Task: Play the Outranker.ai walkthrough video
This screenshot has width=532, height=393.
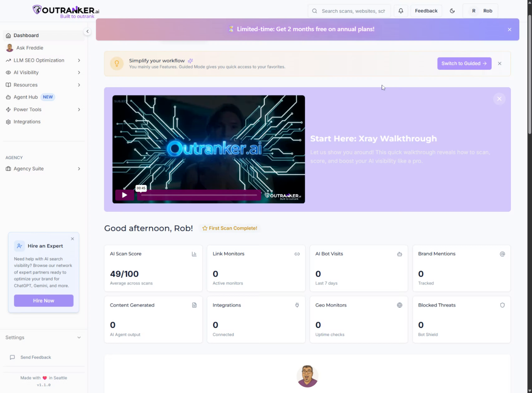Action: [x=124, y=195]
